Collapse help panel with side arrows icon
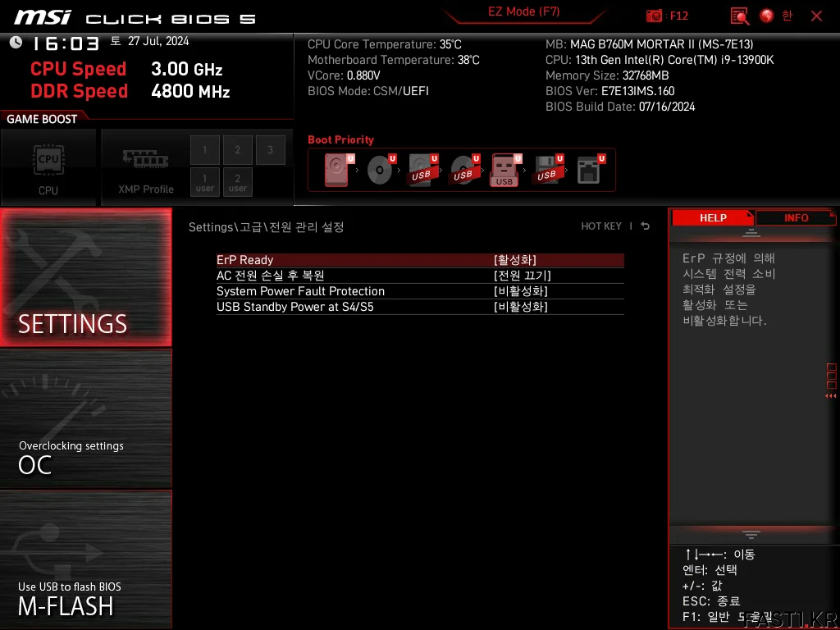 [830, 396]
